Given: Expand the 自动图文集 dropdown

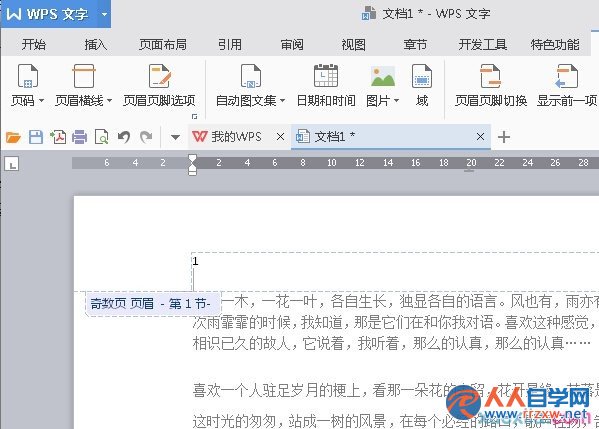Looking at the screenshot, I should (x=251, y=86).
